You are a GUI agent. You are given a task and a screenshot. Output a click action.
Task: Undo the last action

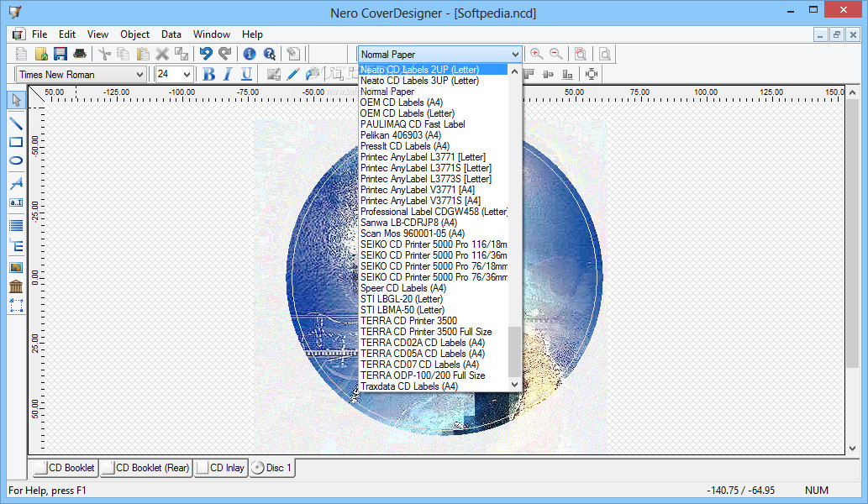click(206, 54)
